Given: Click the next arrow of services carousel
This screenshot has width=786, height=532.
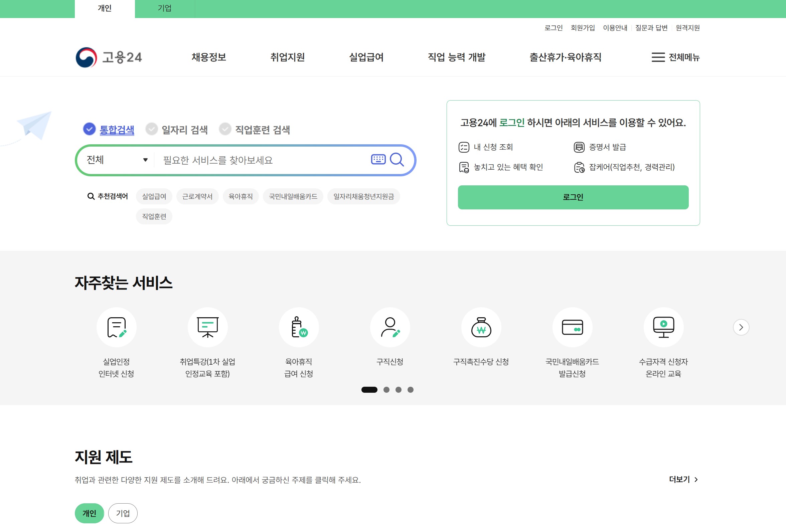Looking at the screenshot, I should (x=741, y=327).
